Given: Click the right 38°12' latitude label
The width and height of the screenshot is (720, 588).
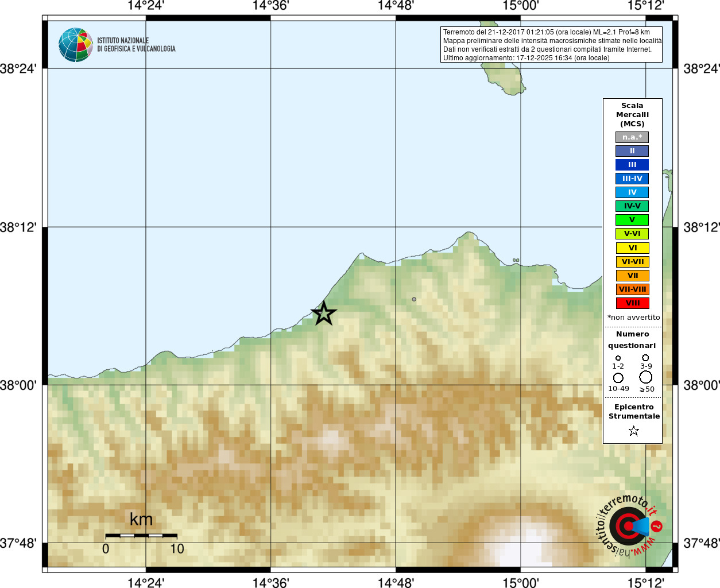Looking at the screenshot, I should coord(702,227).
